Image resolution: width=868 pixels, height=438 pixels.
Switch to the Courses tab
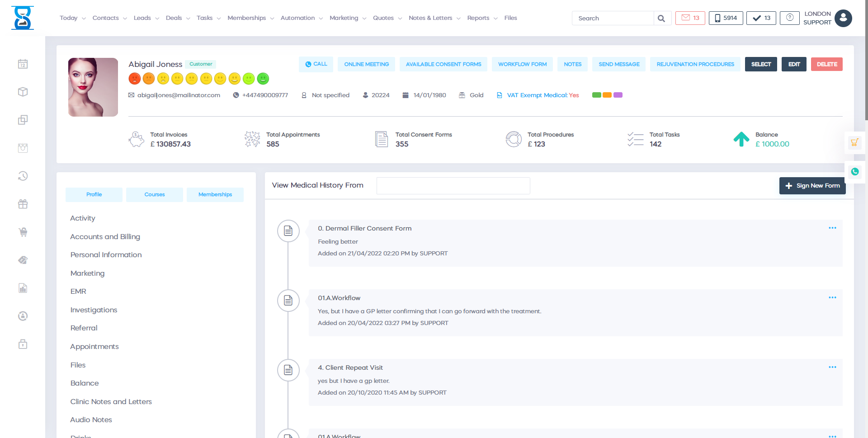click(155, 195)
